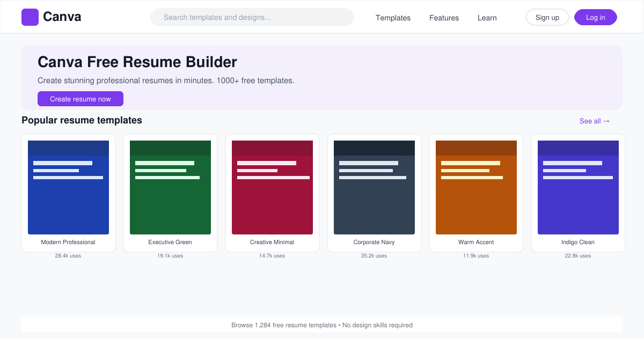Click the Browse 1,284 free resume templates footer

coord(322,325)
